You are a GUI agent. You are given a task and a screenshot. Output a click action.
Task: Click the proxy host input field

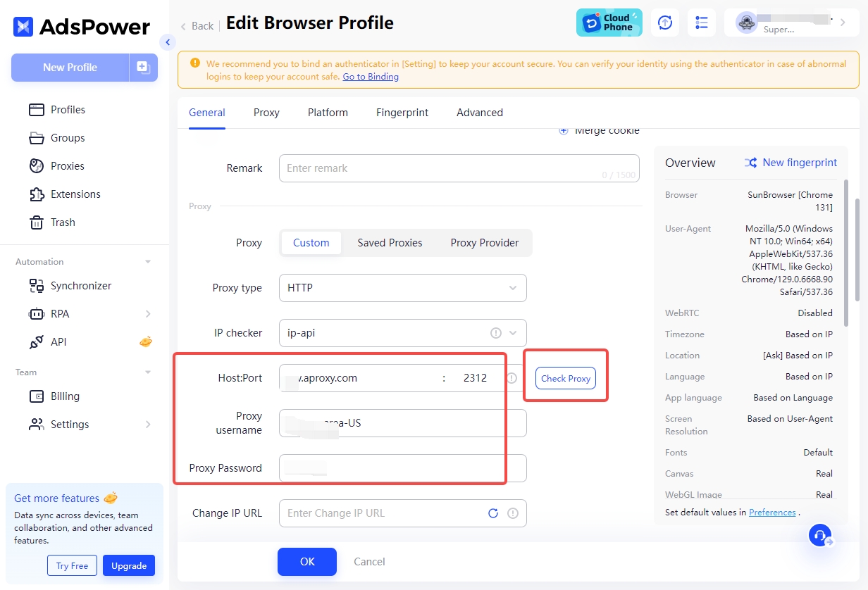click(x=358, y=378)
